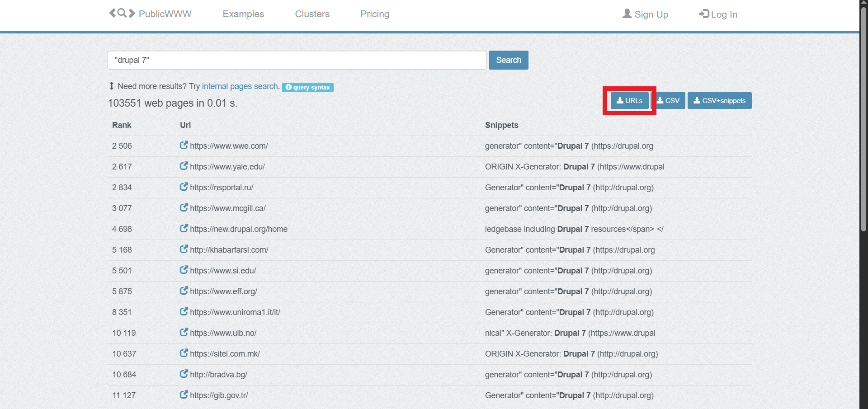
Task: Click the Url column header
Action: pyautogui.click(x=185, y=125)
